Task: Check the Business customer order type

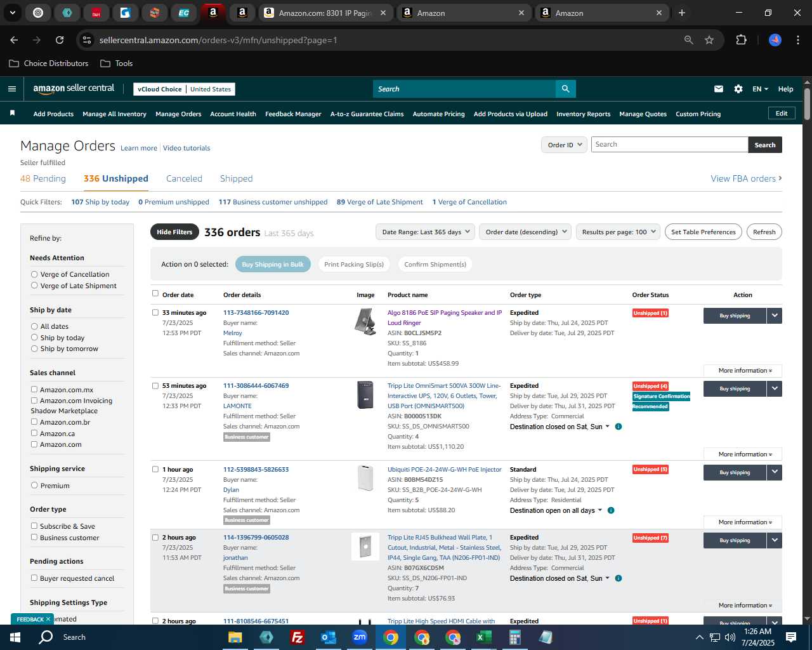Action: [x=34, y=537]
